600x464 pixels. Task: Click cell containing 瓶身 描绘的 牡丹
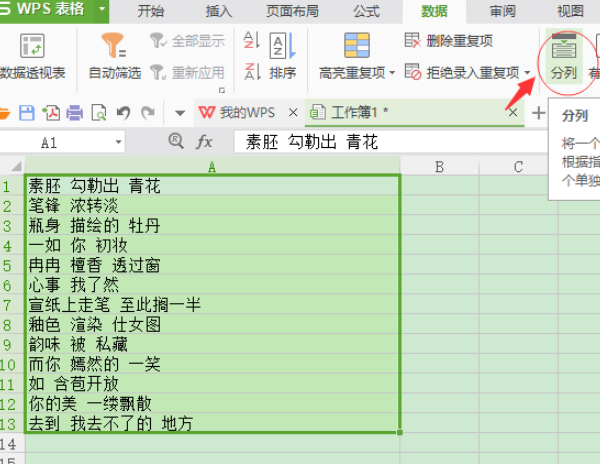click(x=212, y=226)
